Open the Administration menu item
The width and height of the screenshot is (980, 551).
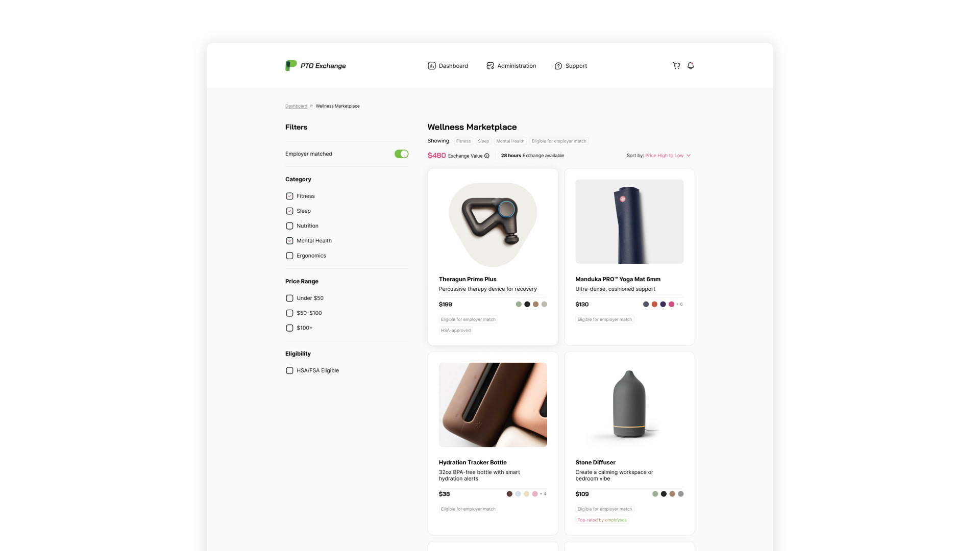tap(516, 66)
